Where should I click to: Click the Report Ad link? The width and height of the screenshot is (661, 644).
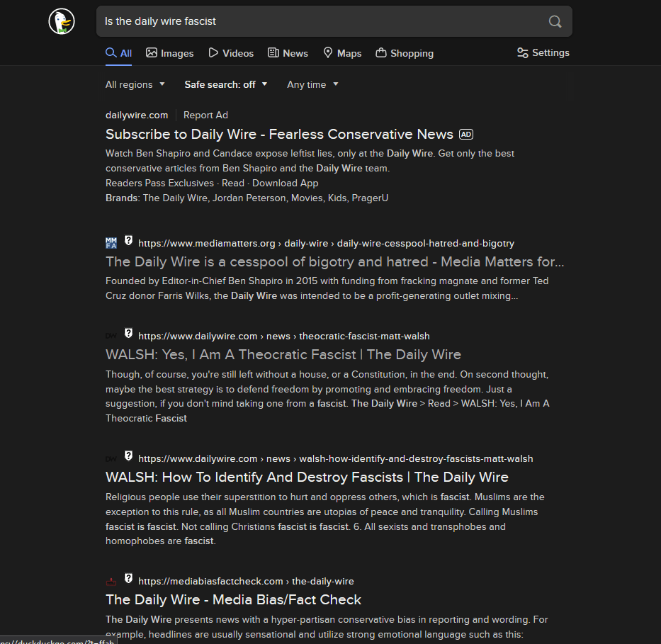[x=205, y=115]
